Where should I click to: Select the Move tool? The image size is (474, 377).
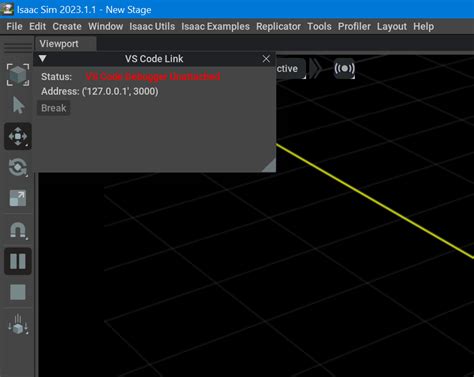(18, 136)
